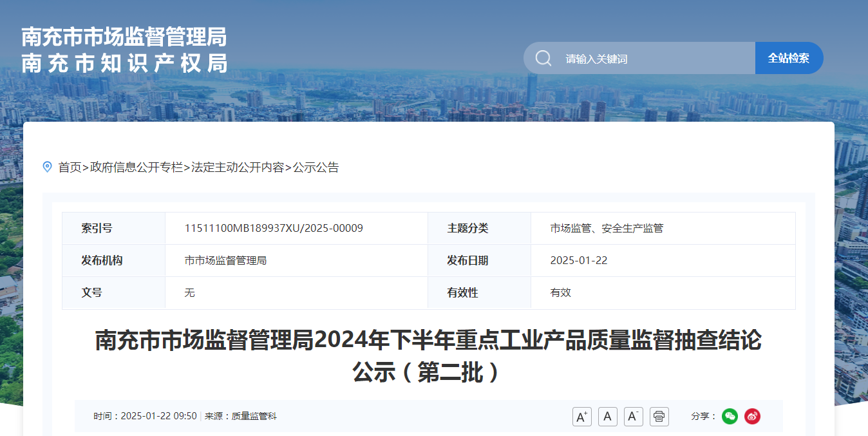
Task: Select index number 11511100MB189937XU/2025-00009
Action: pyautogui.click(x=274, y=228)
